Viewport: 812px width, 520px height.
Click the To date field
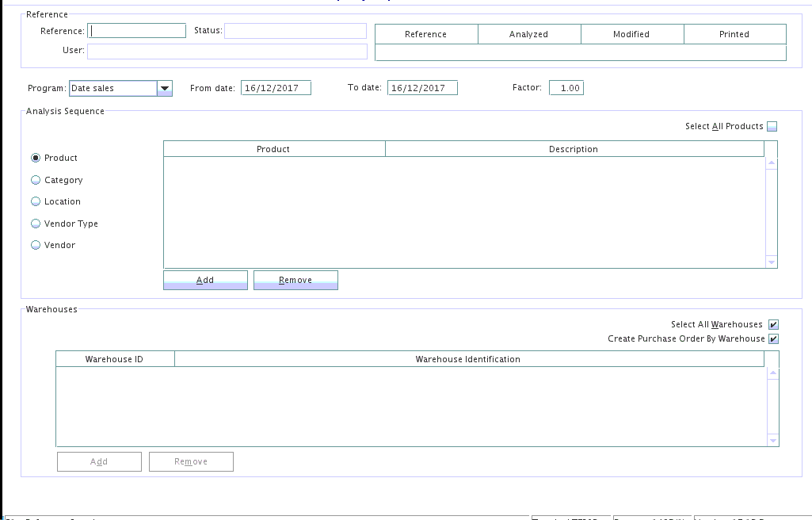click(x=422, y=88)
